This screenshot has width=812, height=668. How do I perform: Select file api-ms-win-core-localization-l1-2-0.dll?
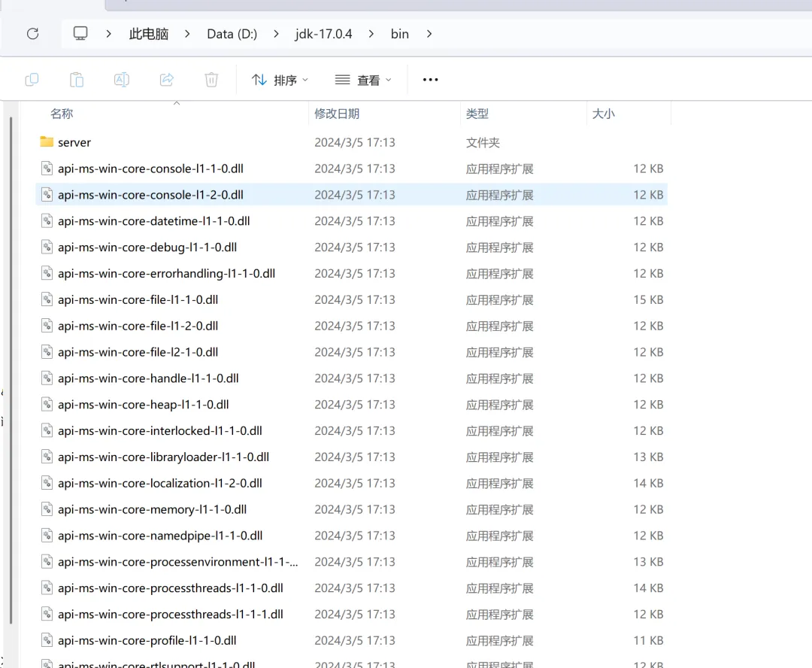(x=160, y=483)
